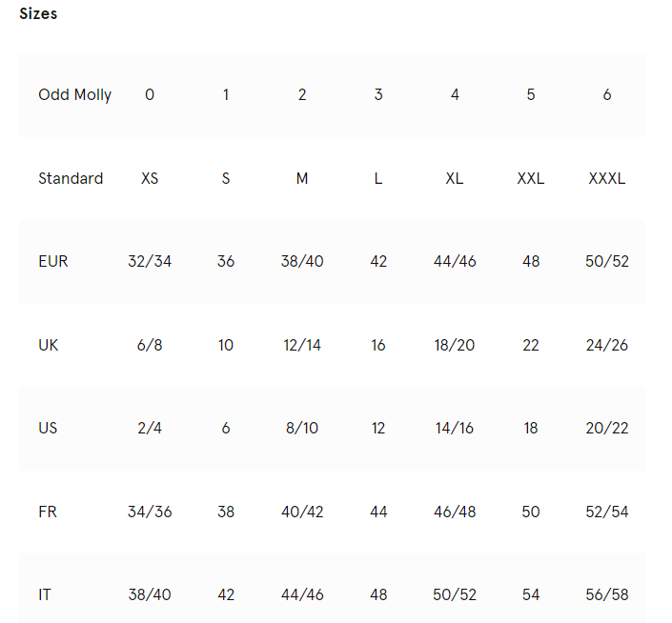Screen dimensions: 672x623
Task: Click US size 8/10 cell
Action: click(302, 428)
